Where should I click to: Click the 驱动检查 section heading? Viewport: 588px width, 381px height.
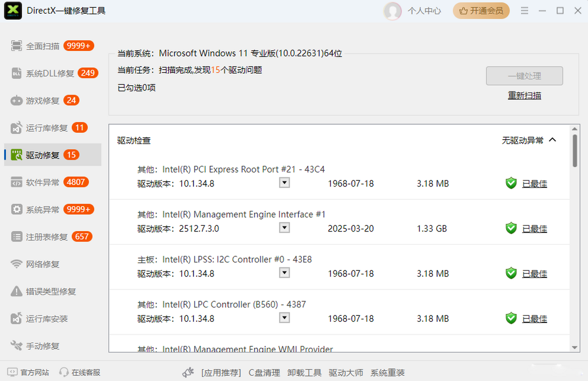tap(134, 141)
